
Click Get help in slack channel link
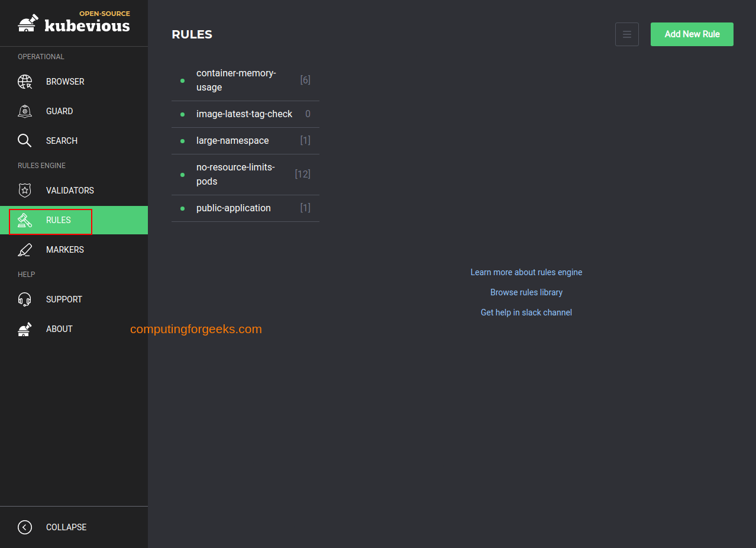tap(526, 312)
